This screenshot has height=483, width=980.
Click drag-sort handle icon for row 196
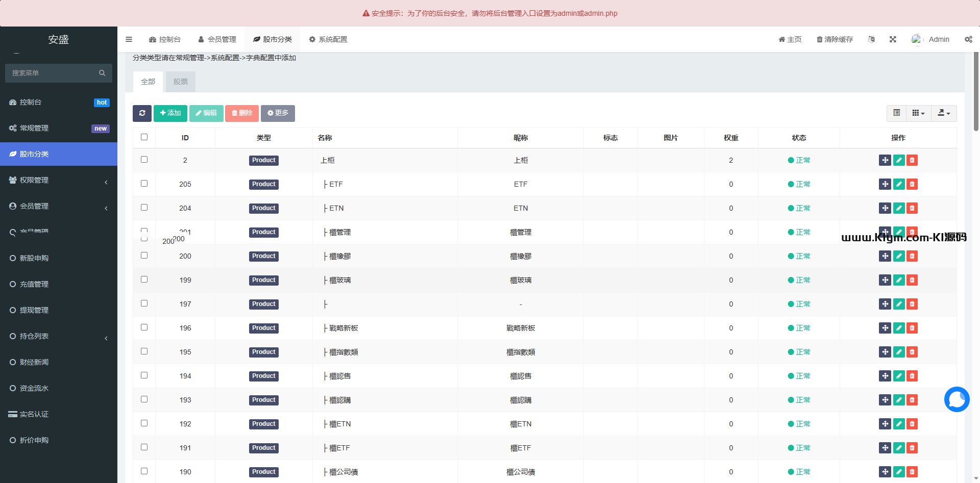pos(885,328)
